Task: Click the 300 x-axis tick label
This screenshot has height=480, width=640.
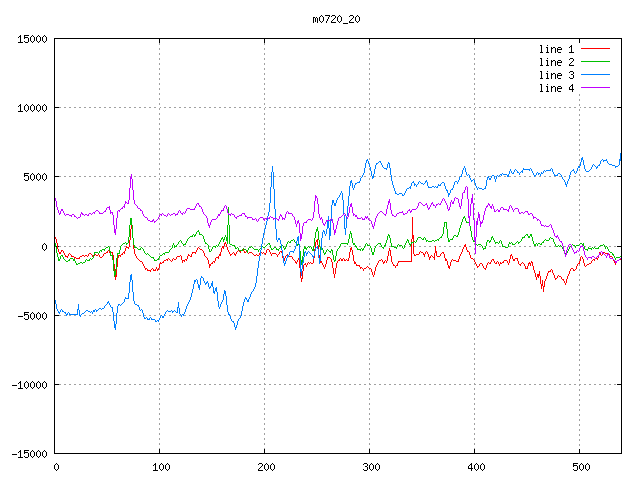Action: 370,466
